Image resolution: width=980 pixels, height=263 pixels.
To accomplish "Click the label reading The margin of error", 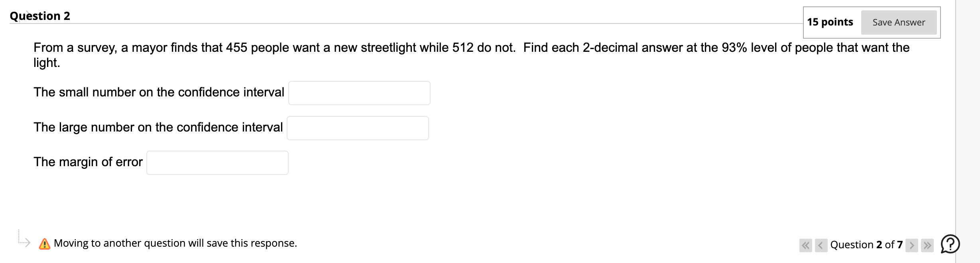I will (x=88, y=162).
